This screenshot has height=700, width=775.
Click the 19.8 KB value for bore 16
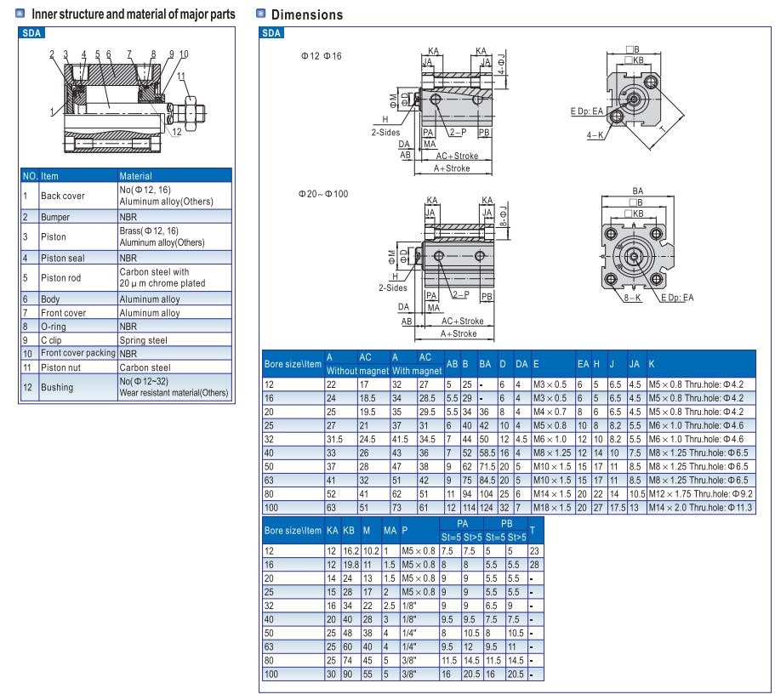[351, 565]
